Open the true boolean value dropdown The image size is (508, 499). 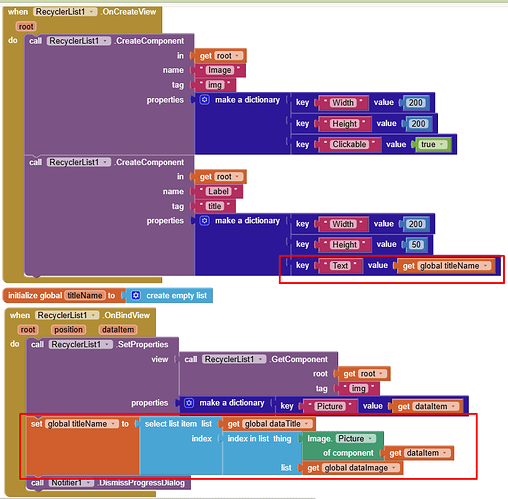click(x=442, y=144)
